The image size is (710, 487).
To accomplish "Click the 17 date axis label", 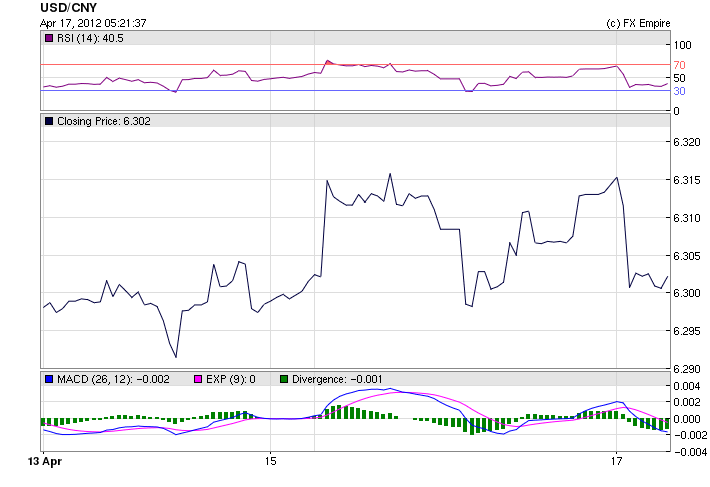I will point(616,461).
